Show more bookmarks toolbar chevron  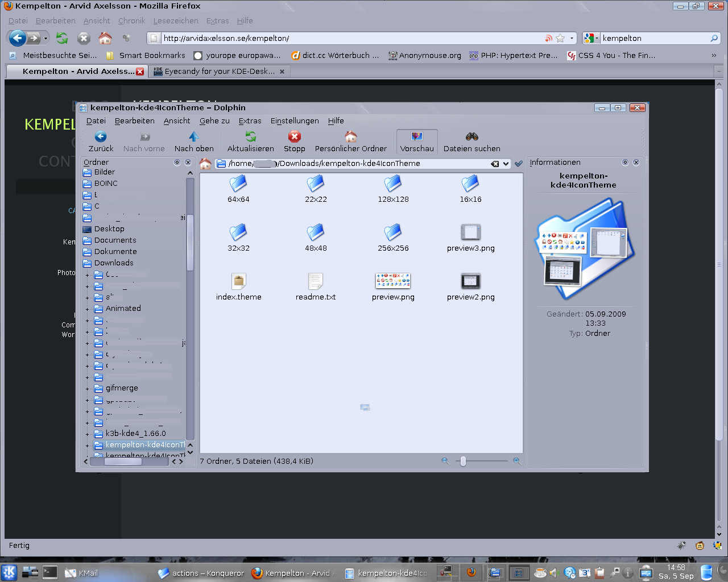pyautogui.click(x=714, y=55)
